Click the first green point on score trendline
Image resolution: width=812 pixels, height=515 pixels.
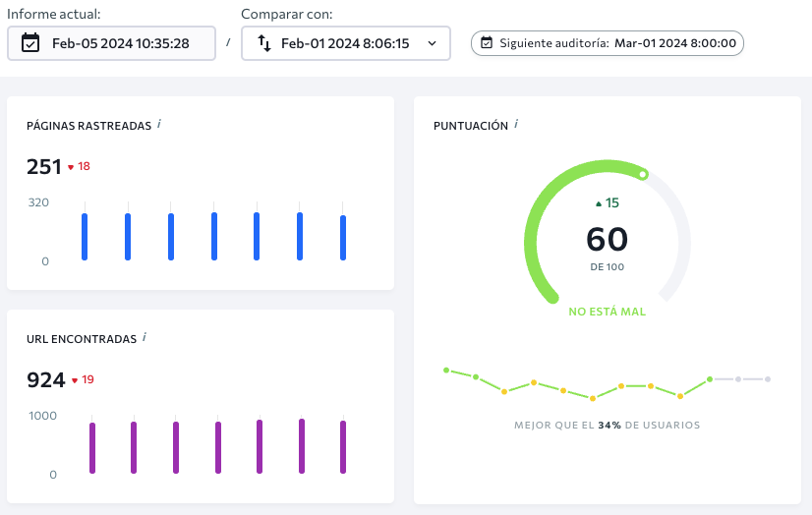point(446,371)
